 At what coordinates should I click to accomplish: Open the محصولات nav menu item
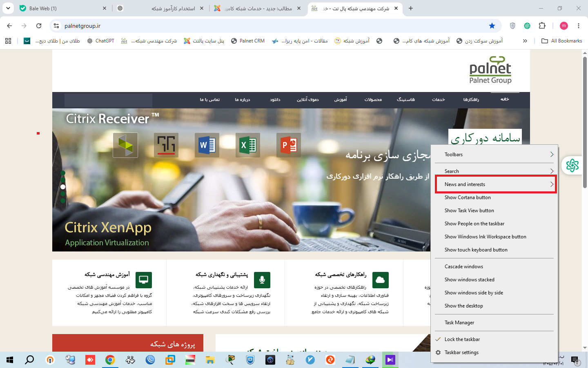(x=373, y=100)
